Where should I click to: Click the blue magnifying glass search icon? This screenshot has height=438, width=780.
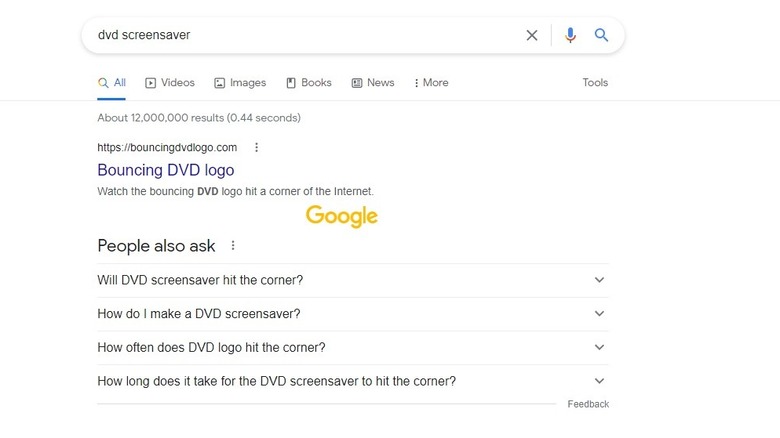(x=602, y=35)
